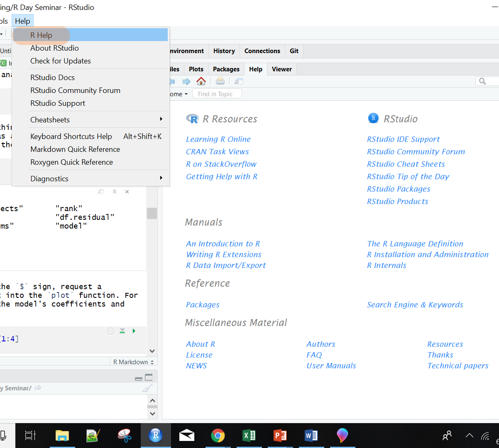Screen dimensions: 499x448
Task: Launch Chrome from the taskbar
Action: point(218,436)
